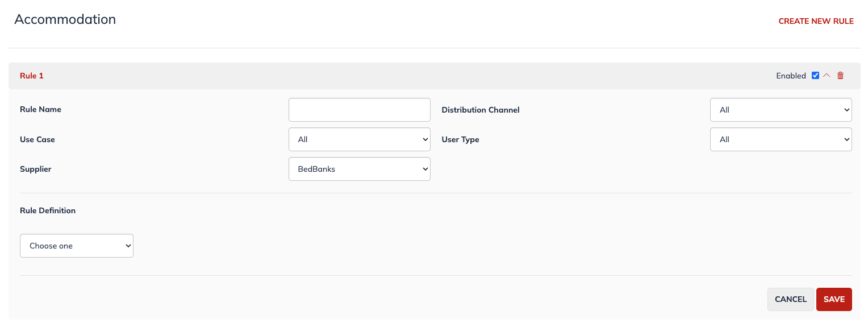Click the Rule Definition section heading
Image resolution: width=868 pixels, height=327 pixels.
(48, 210)
